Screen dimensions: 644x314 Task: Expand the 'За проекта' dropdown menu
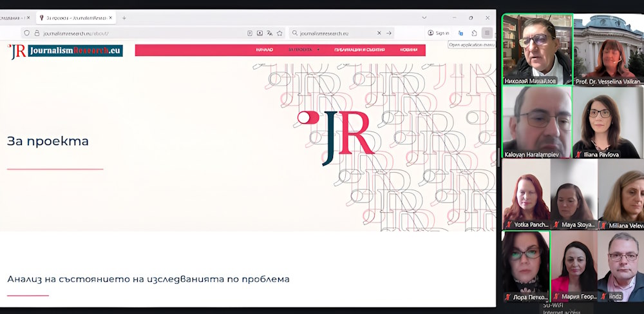click(304, 50)
